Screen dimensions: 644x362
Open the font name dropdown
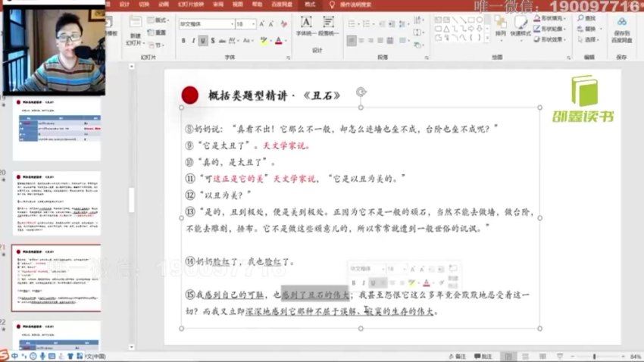tap(232, 24)
